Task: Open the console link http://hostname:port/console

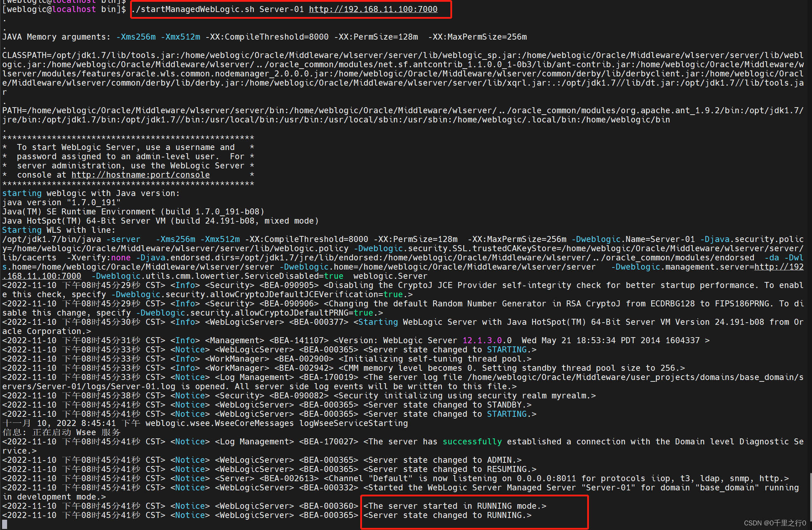Action: [x=140, y=174]
